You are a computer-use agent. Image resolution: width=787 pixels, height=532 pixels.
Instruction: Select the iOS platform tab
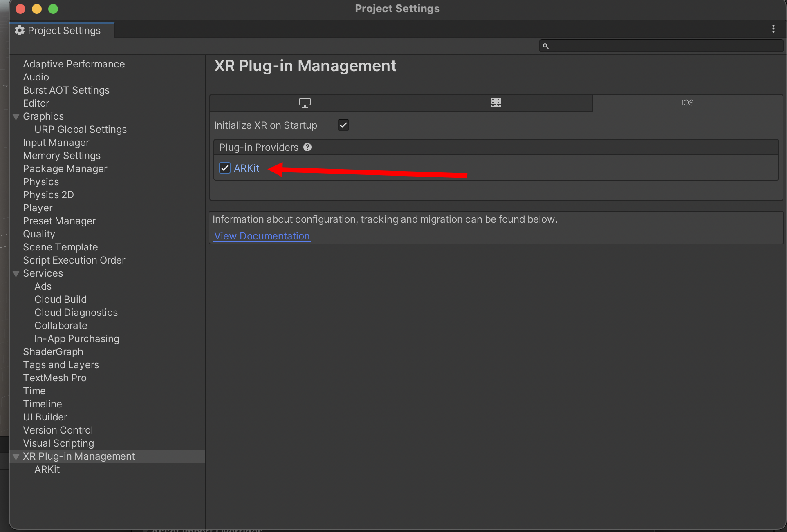(x=687, y=103)
